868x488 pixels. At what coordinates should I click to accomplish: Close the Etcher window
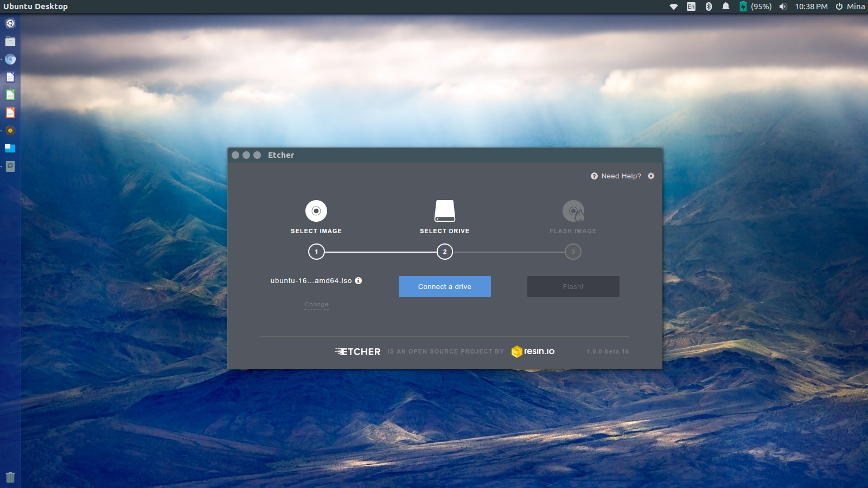(x=235, y=155)
